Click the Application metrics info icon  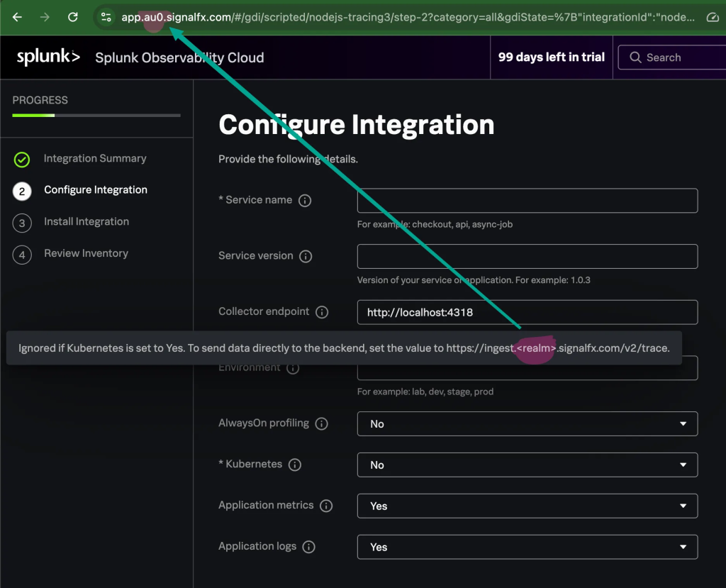coord(326,506)
